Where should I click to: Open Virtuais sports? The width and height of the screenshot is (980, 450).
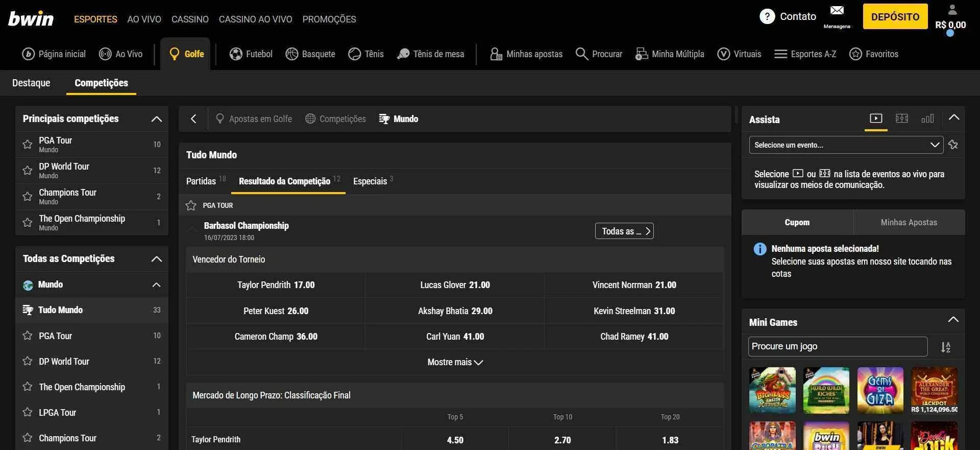tap(739, 54)
